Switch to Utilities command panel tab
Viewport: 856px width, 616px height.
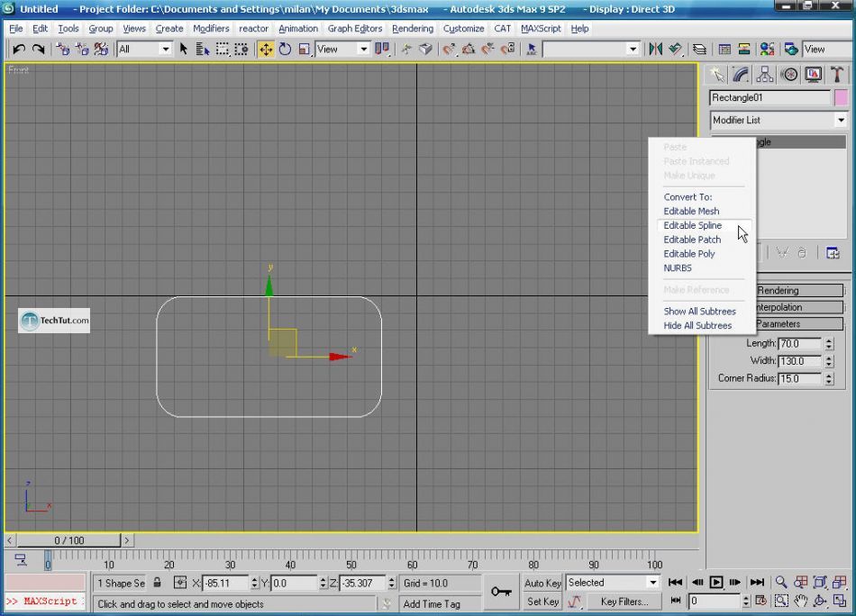tap(837, 74)
